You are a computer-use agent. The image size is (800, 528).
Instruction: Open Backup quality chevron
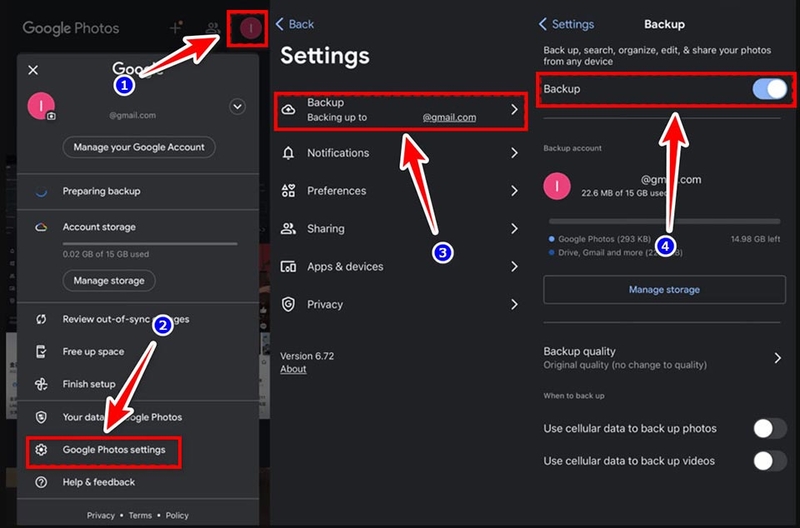click(x=778, y=358)
